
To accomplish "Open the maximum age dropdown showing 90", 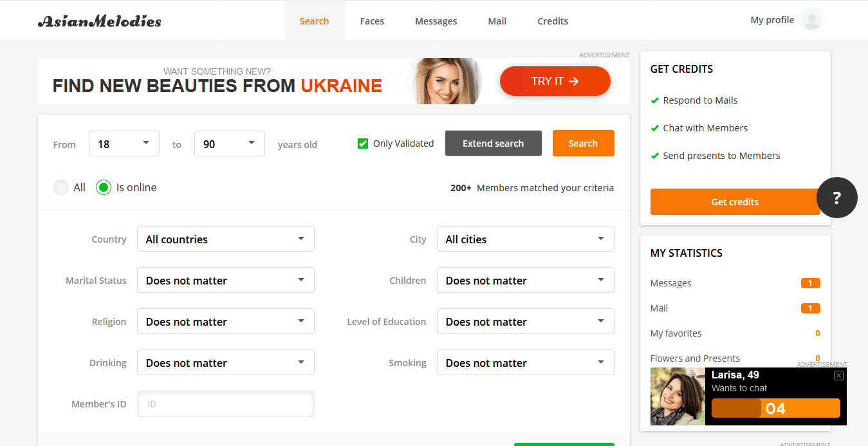I will click(x=230, y=144).
